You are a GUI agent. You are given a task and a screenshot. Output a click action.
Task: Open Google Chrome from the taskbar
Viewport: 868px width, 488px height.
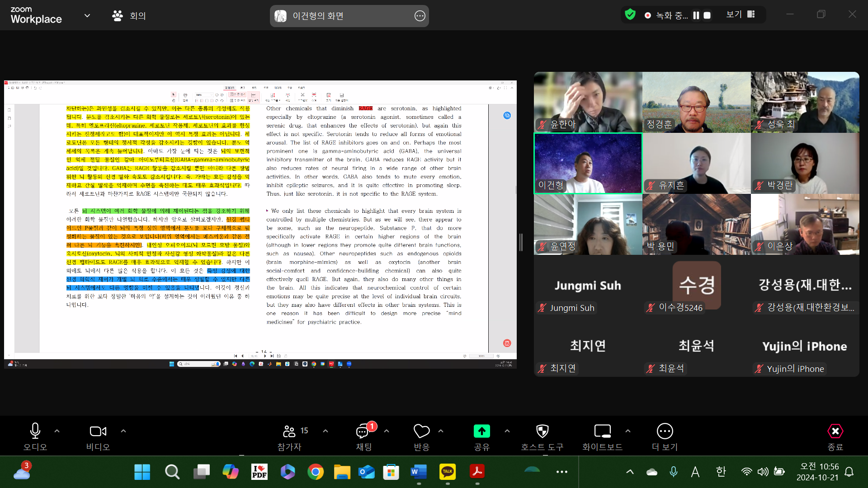316,472
